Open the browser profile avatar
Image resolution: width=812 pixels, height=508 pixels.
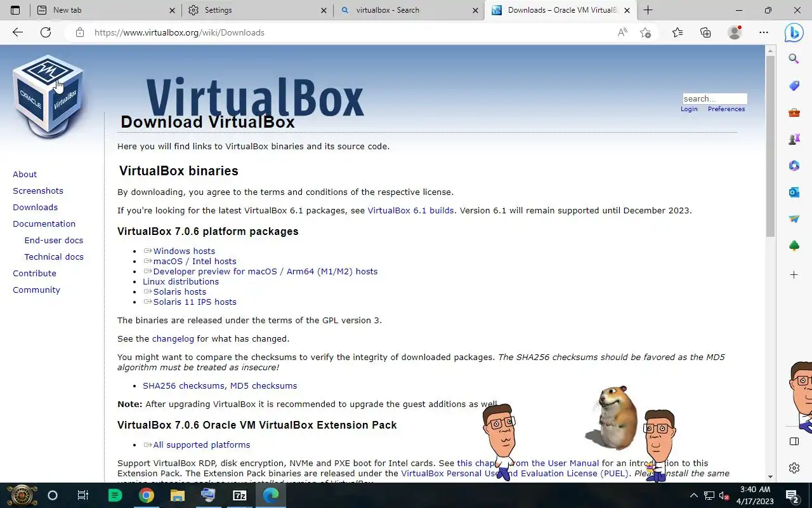[735, 32]
